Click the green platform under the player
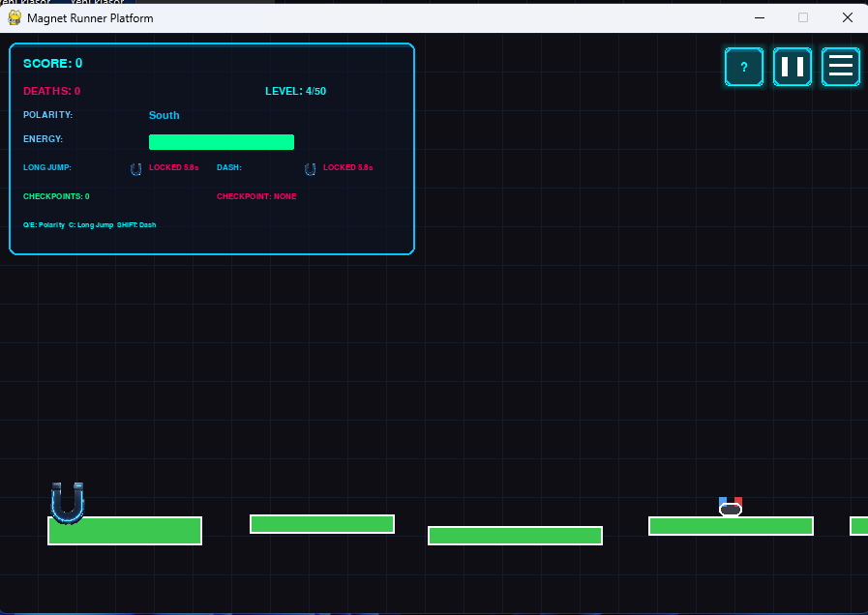 coord(125,531)
